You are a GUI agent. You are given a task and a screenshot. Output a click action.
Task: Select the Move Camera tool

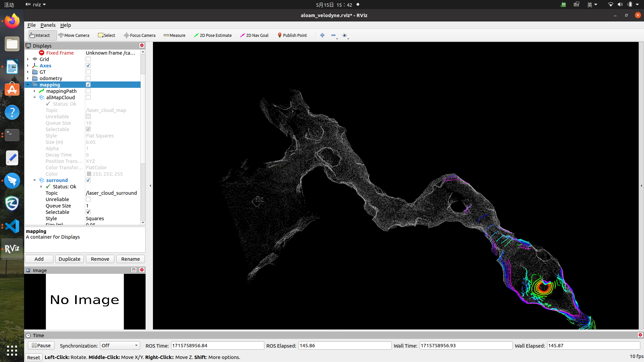click(74, 35)
